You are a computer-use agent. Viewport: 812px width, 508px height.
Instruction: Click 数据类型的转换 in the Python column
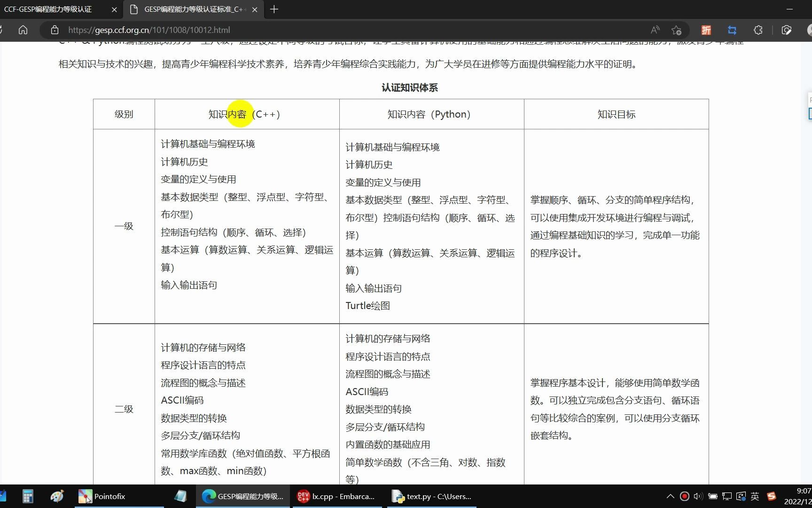tap(378, 409)
